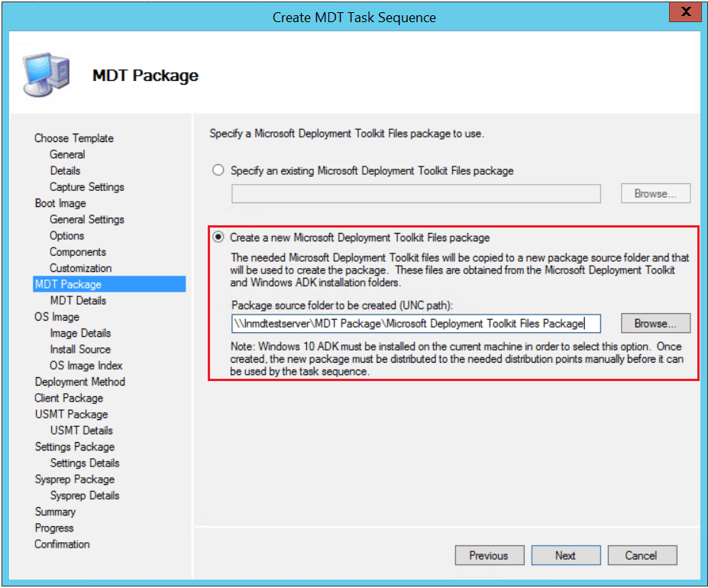Image resolution: width=708 pixels, height=588 pixels.
Task: Open the Sysprep Package step
Action: 75,480
